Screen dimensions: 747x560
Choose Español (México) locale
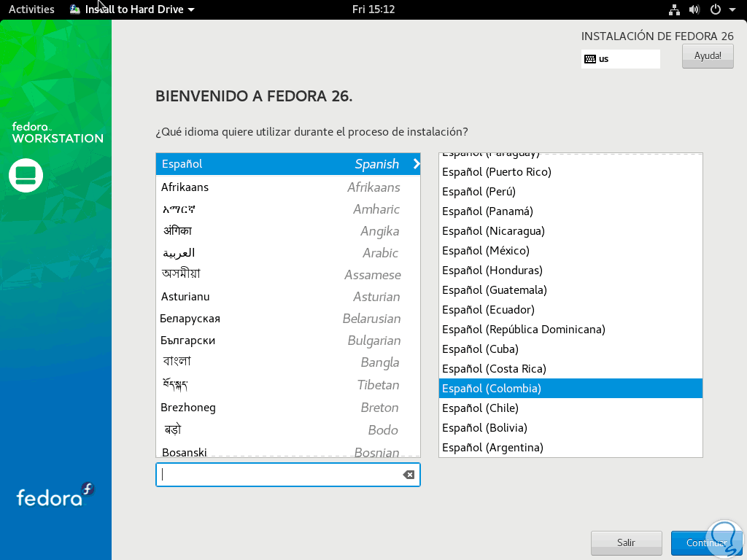tap(570, 251)
